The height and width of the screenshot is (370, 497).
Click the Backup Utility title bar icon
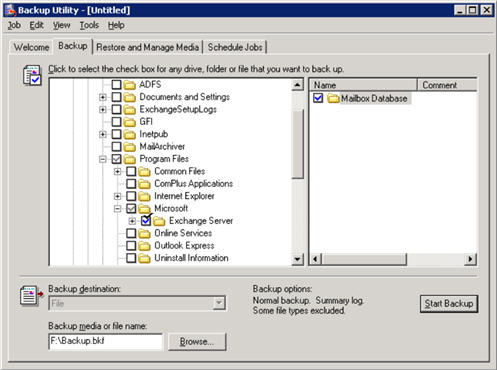pos(11,10)
